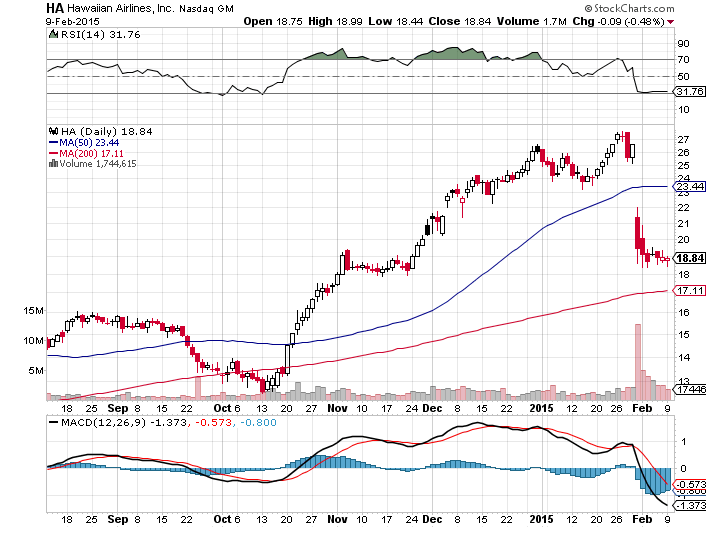Click the Feb label on MACD panel axis

(x=642, y=519)
